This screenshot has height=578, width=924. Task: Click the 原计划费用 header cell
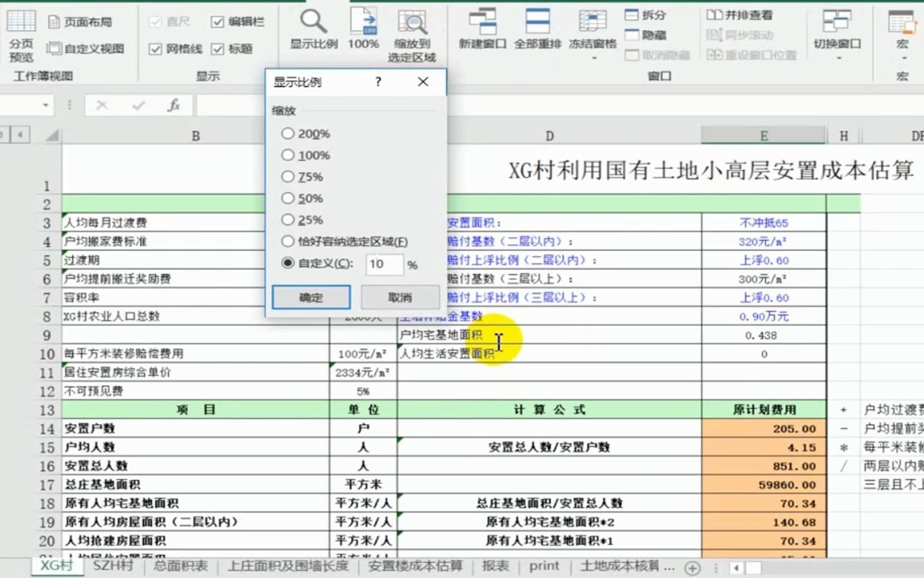[764, 410]
